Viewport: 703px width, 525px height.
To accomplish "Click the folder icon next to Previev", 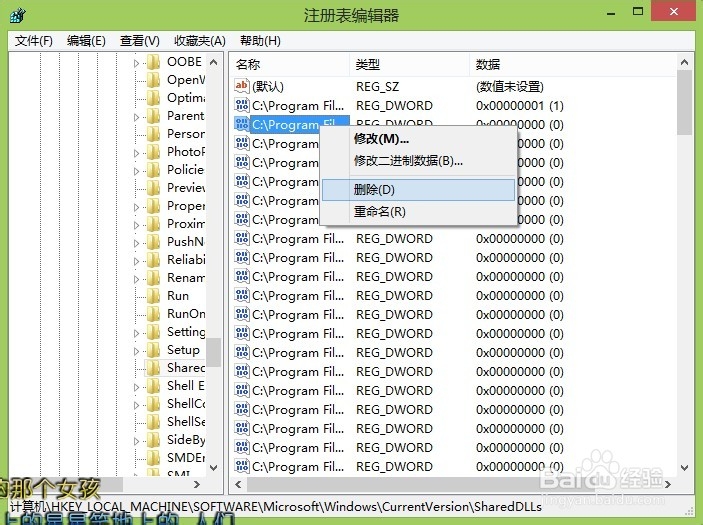I will pyautogui.click(x=153, y=187).
